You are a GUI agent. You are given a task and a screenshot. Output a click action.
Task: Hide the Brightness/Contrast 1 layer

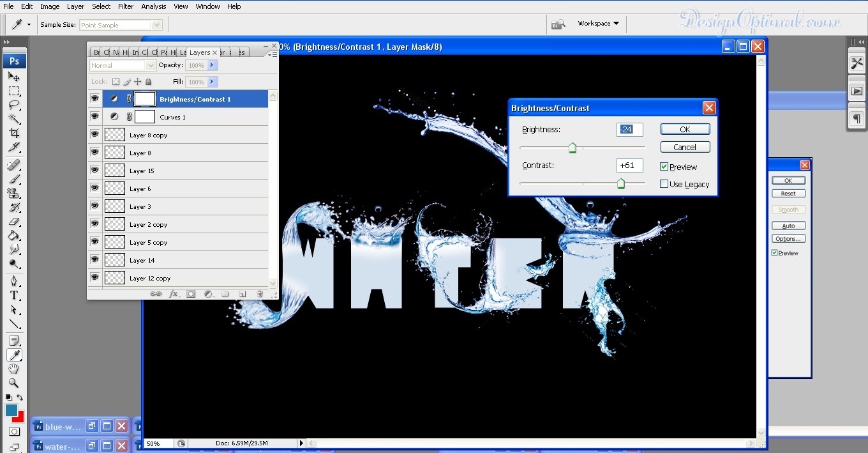94,99
